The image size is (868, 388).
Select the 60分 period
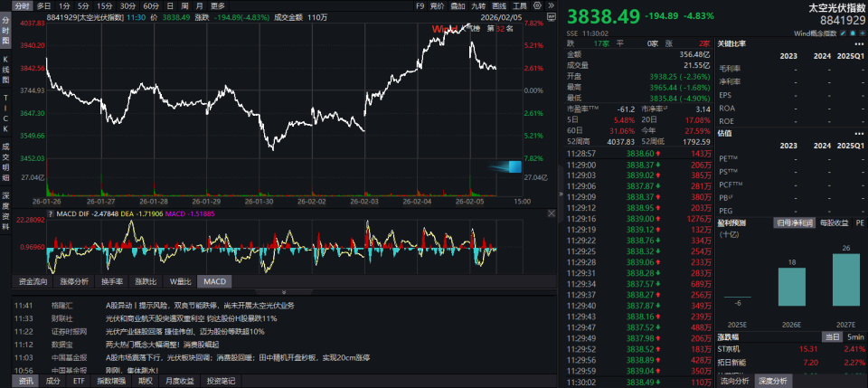point(151,5)
